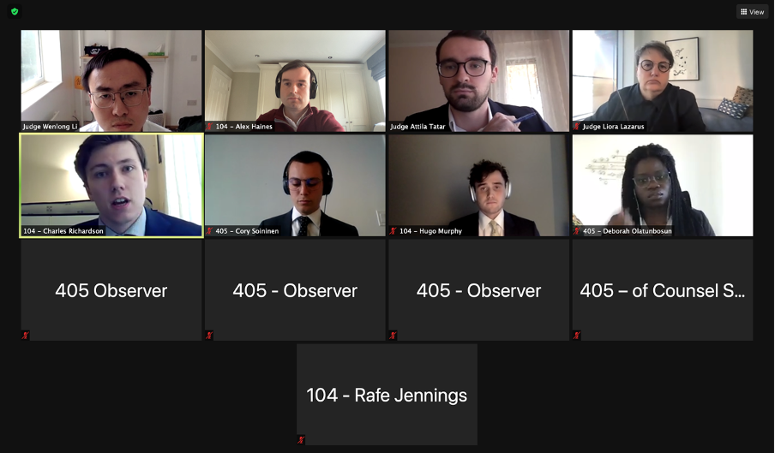776x454 pixels.
Task: Click the 104 - Rafe Jennings participant tile
Action: (x=387, y=394)
